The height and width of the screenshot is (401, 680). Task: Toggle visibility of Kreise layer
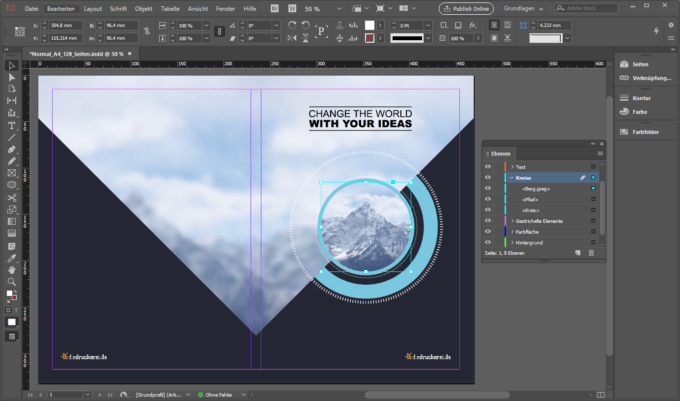[x=488, y=177]
